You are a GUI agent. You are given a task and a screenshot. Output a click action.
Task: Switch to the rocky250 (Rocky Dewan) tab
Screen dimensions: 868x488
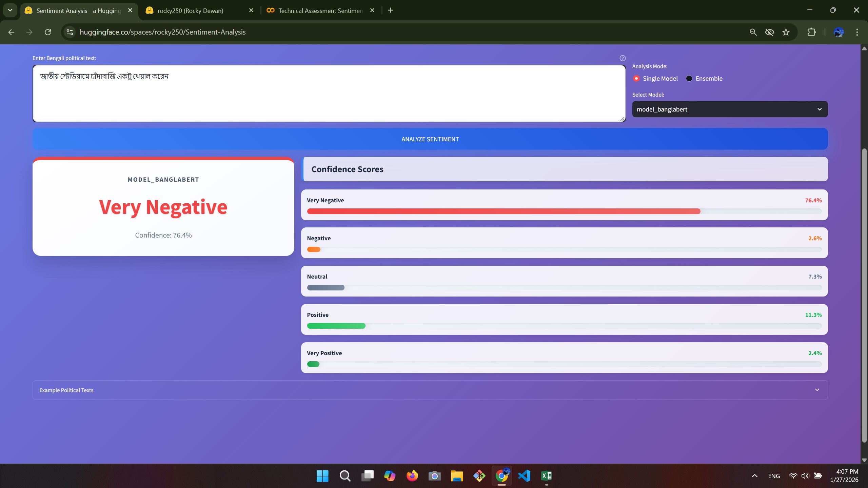tap(190, 10)
